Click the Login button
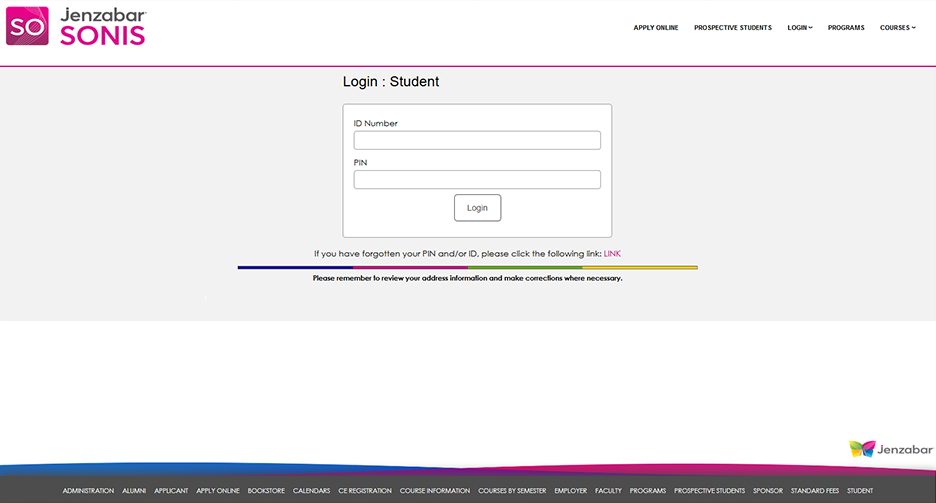Screen dimensions: 936x503 [477, 208]
